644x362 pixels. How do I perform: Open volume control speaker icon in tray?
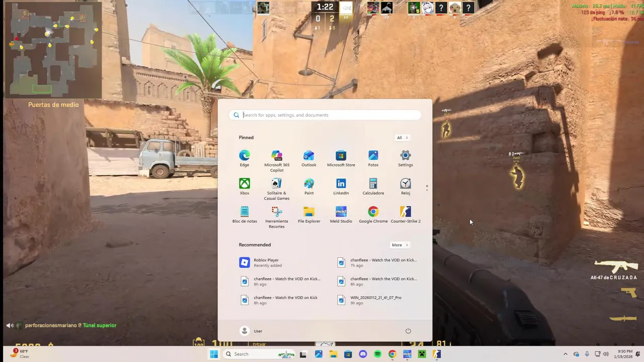[606, 354]
